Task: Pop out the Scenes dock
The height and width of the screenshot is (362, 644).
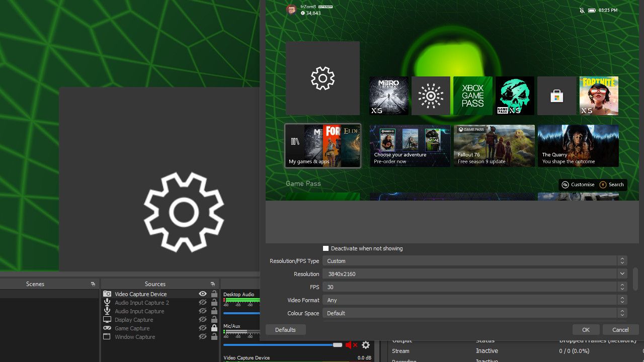Action: click(93, 284)
